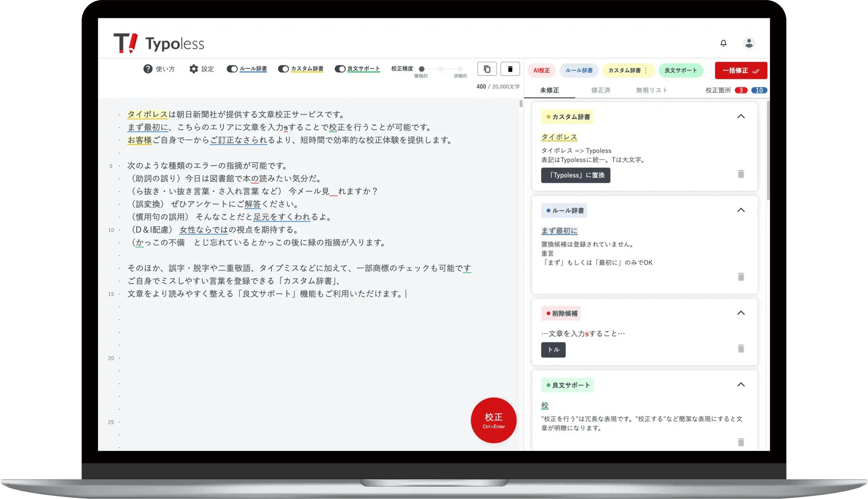Click the delete text trash icon in toolbar
This screenshot has height=499, width=868.
tap(510, 69)
